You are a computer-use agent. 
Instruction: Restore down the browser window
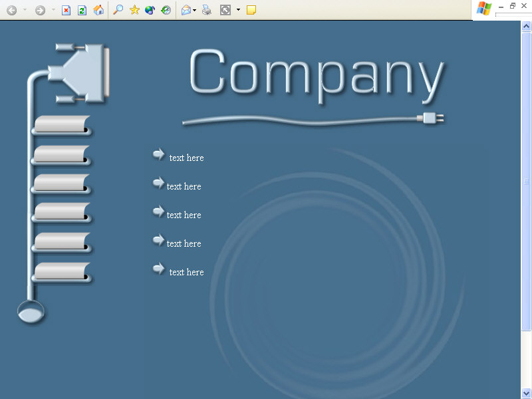pyautogui.click(x=513, y=6)
